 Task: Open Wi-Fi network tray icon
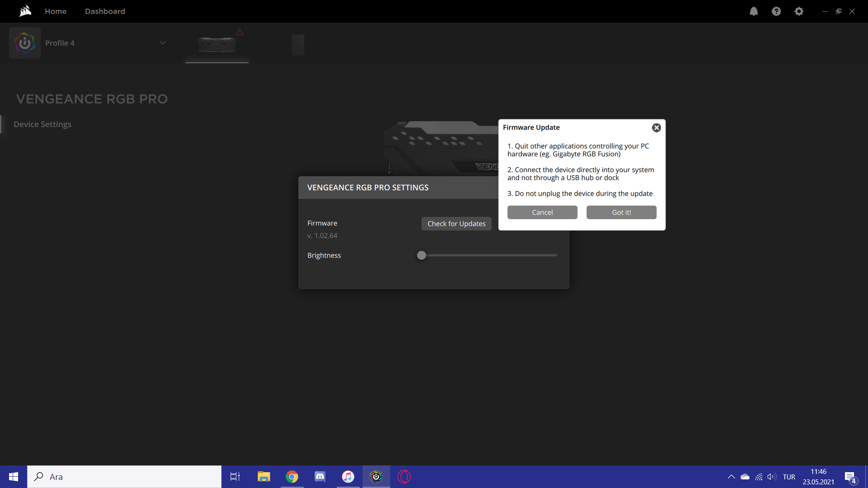pos(759,477)
